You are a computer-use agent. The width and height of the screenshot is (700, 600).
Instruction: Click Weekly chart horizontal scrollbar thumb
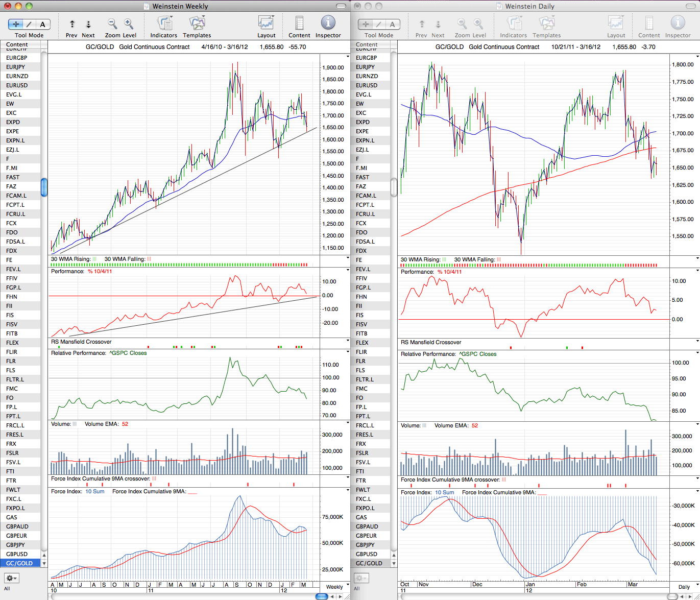tap(322, 596)
